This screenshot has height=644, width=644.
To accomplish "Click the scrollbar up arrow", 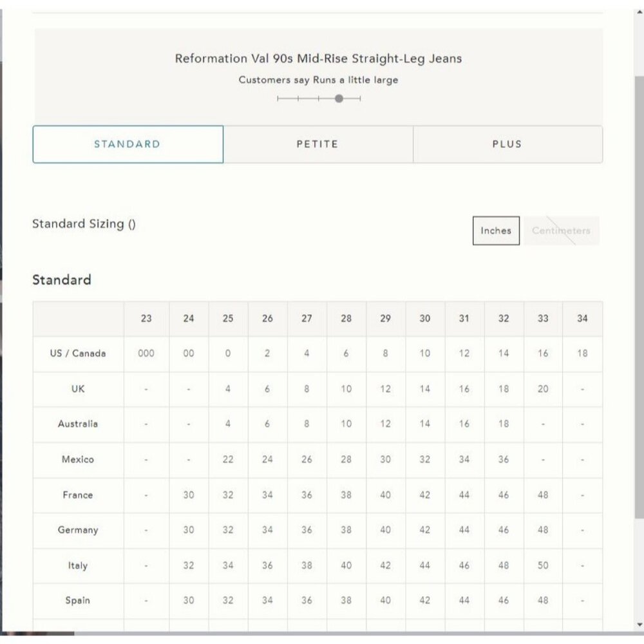I will [639, 12].
